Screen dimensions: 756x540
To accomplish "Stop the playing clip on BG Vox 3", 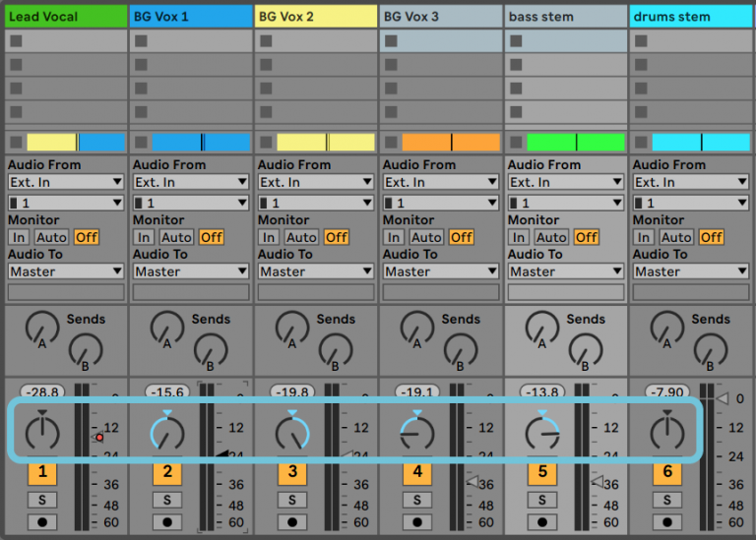I will 391,143.
